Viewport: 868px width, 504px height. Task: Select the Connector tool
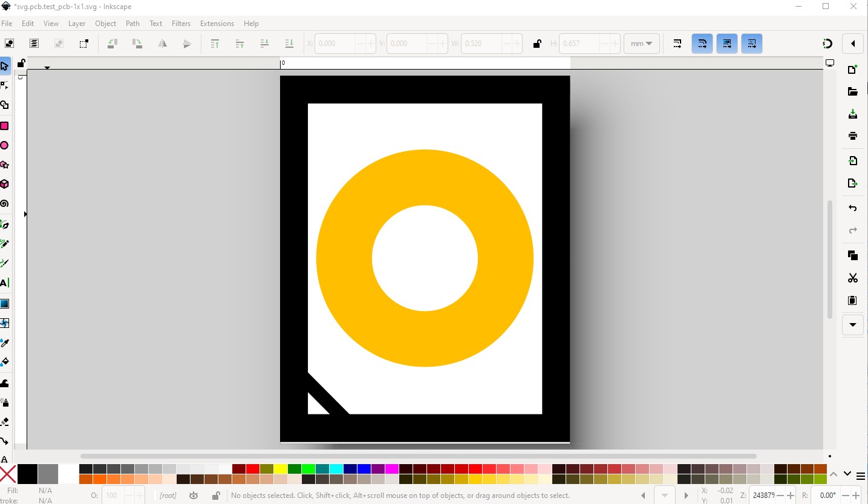point(4,441)
